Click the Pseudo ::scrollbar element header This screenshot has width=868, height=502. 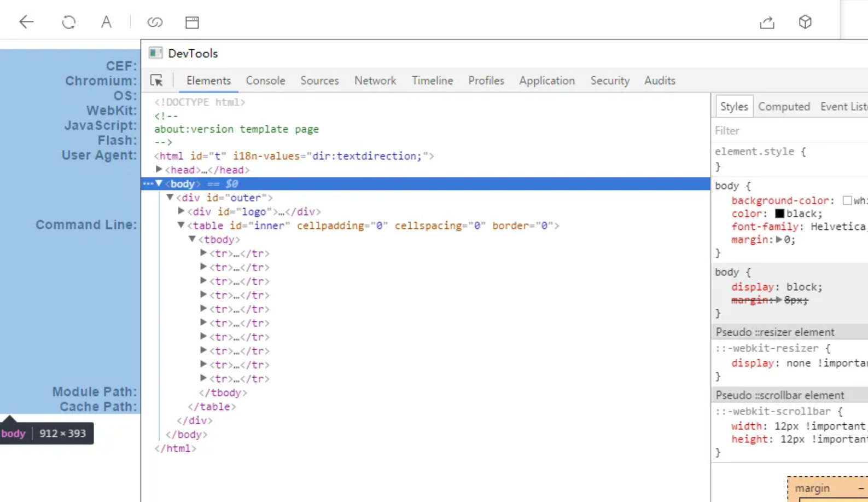[x=791, y=395]
